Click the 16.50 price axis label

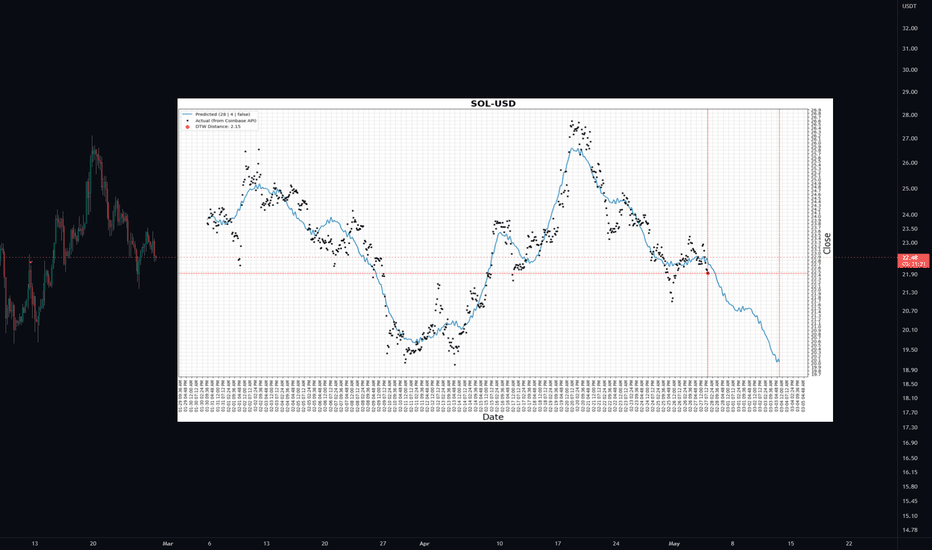[x=909, y=458]
